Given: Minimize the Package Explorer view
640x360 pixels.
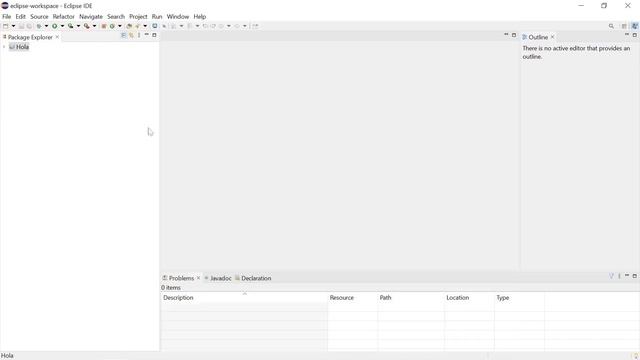Looking at the screenshot, I should 147,35.
